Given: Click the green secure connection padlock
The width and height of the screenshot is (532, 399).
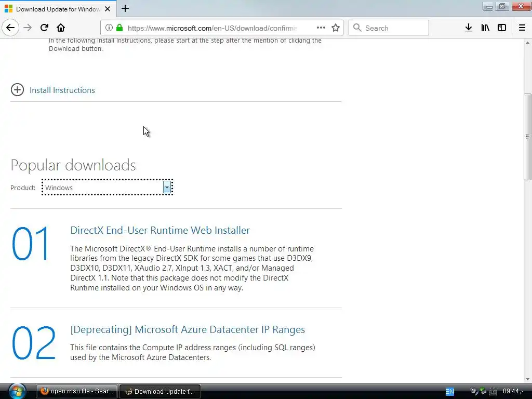Looking at the screenshot, I should pyautogui.click(x=119, y=28).
